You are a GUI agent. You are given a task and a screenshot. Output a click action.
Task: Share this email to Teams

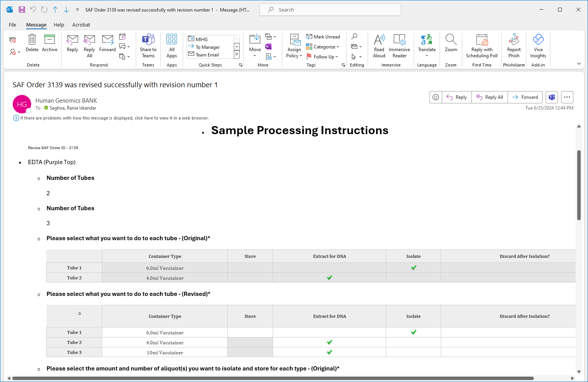point(148,45)
